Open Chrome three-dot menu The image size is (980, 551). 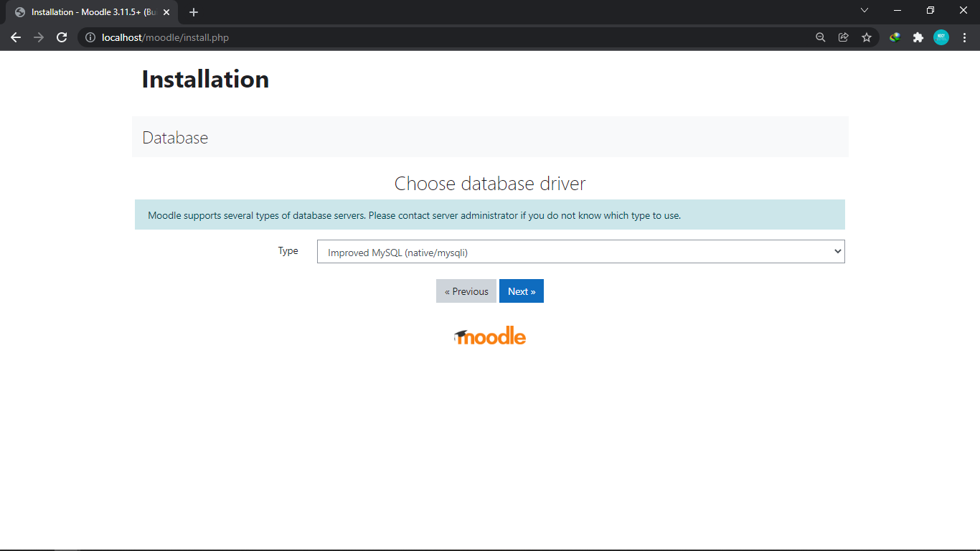[x=964, y=37]
